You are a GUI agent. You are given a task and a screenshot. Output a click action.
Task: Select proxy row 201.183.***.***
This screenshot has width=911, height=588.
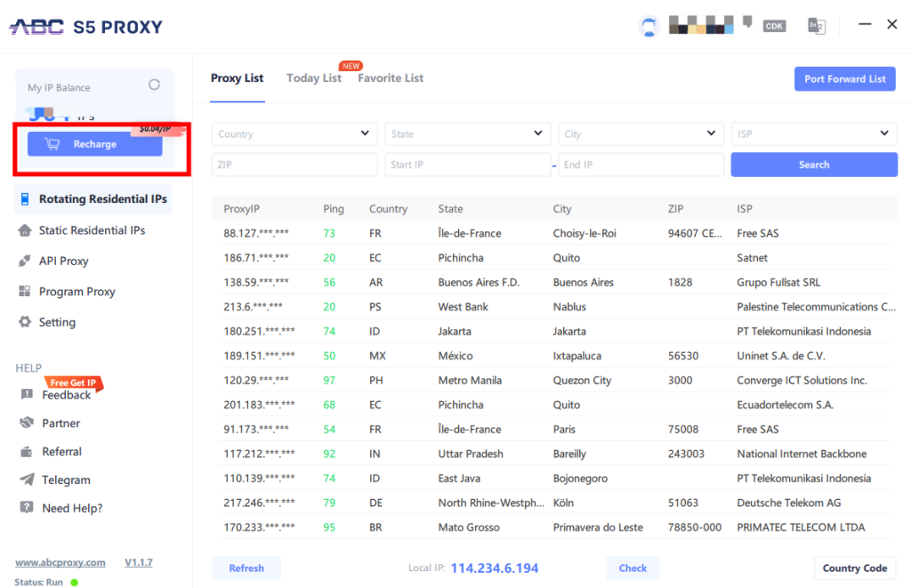554,405
